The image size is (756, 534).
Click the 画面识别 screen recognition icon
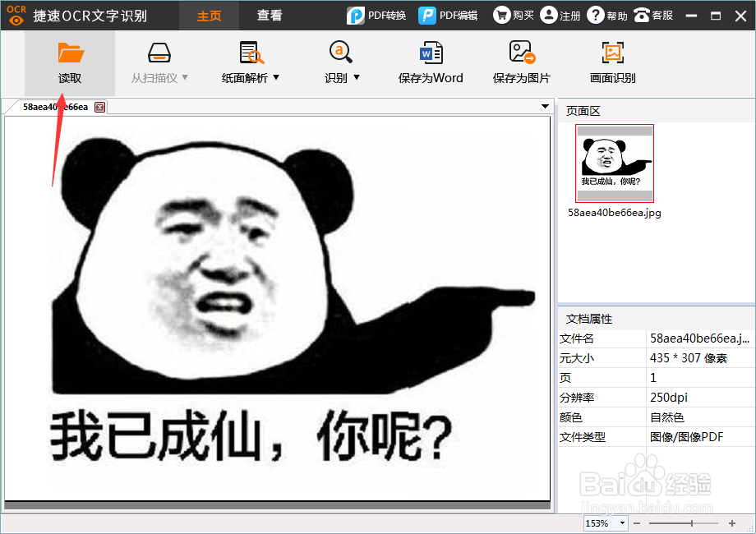coord(613,53)
